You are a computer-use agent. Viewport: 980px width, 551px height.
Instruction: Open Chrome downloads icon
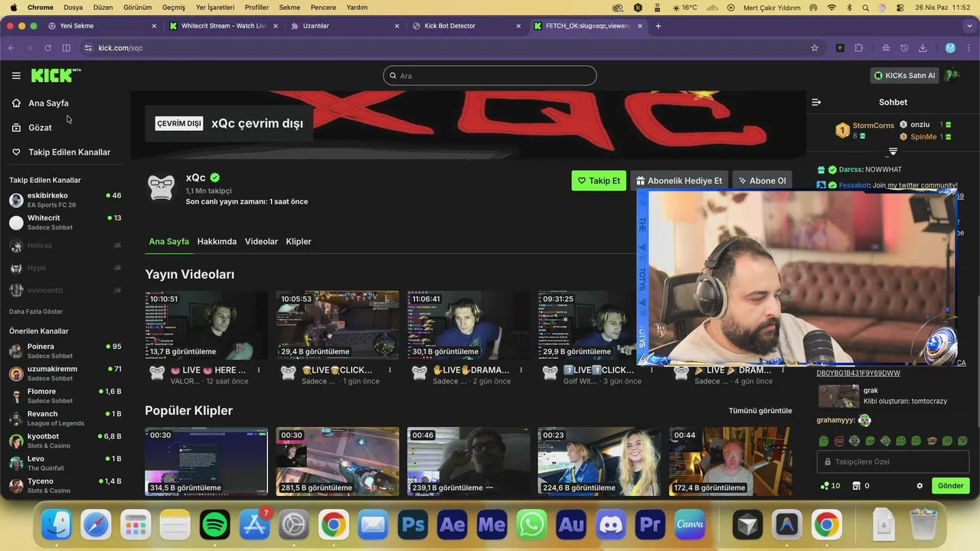pos(923,47)
